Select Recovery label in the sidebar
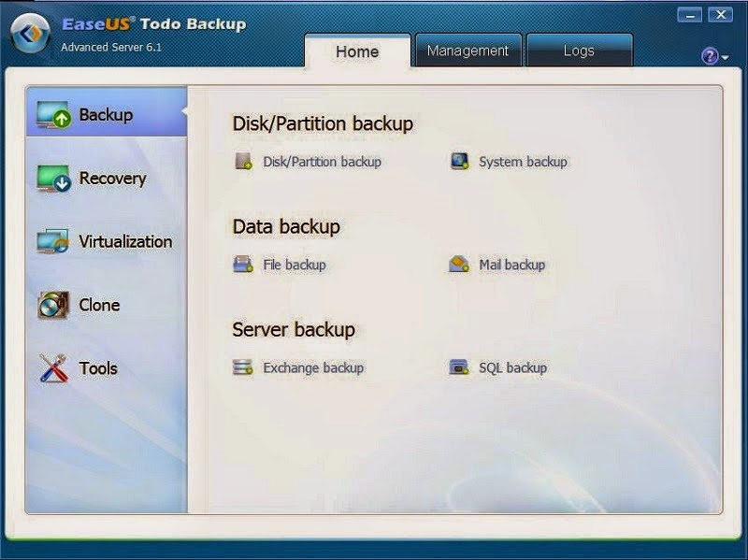Screen dimensions: 748x560 (x=112, y=179)
